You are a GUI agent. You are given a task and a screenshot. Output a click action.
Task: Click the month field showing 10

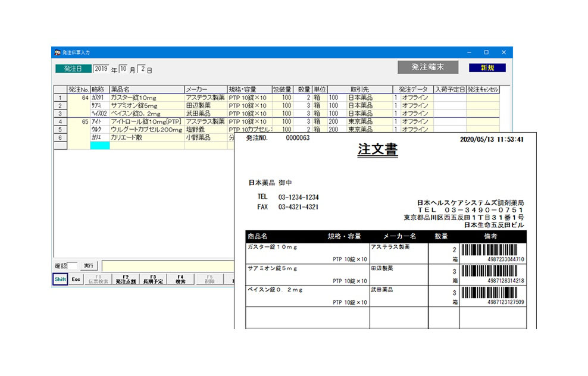(123, 69)
